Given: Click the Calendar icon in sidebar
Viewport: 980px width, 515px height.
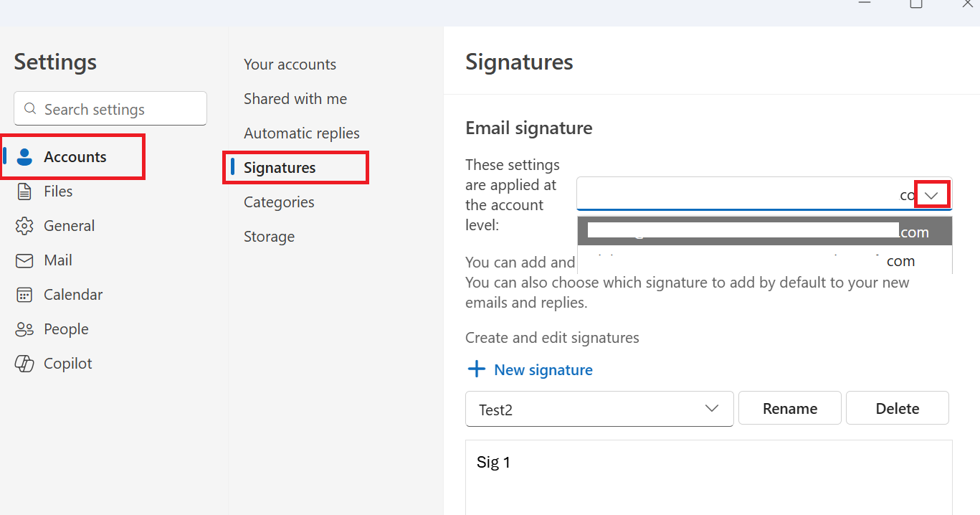Looking at the screenshot, I should click(24, 295).
